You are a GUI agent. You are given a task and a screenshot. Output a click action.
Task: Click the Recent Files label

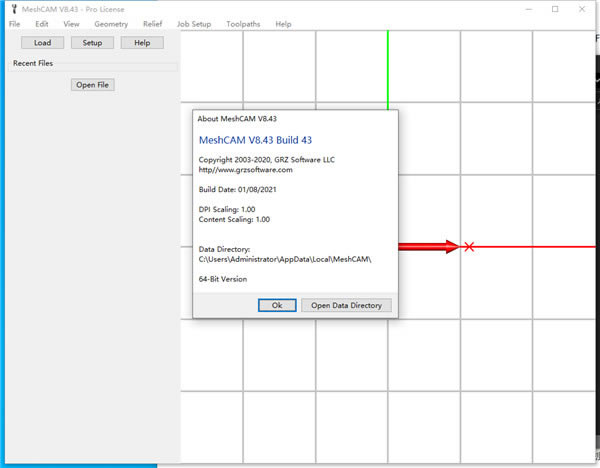(x=33, y=63)
